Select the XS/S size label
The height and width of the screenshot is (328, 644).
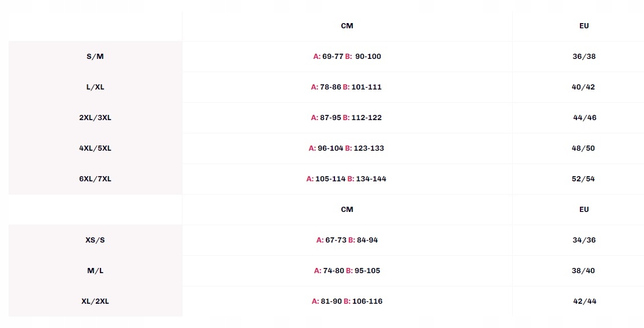point(95,240)
